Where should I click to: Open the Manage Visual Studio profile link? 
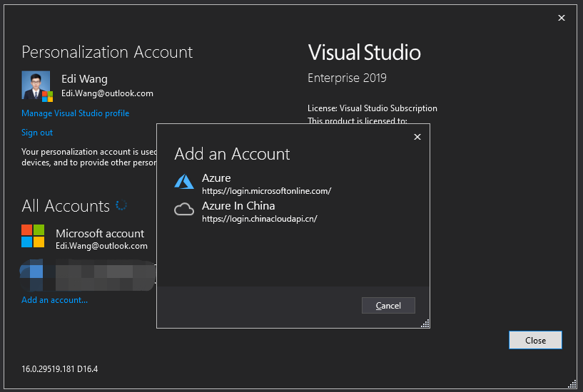pyautogui.click(x=75, y=113)
